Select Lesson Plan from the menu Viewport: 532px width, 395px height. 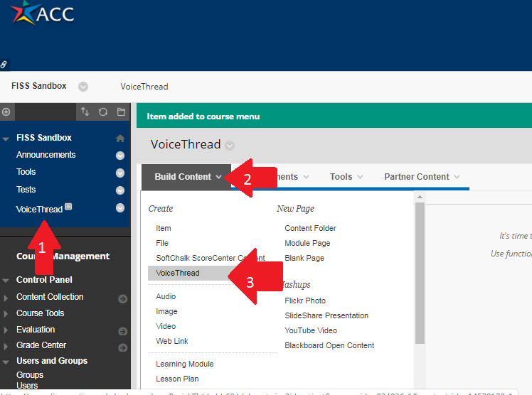pos(177,379)
